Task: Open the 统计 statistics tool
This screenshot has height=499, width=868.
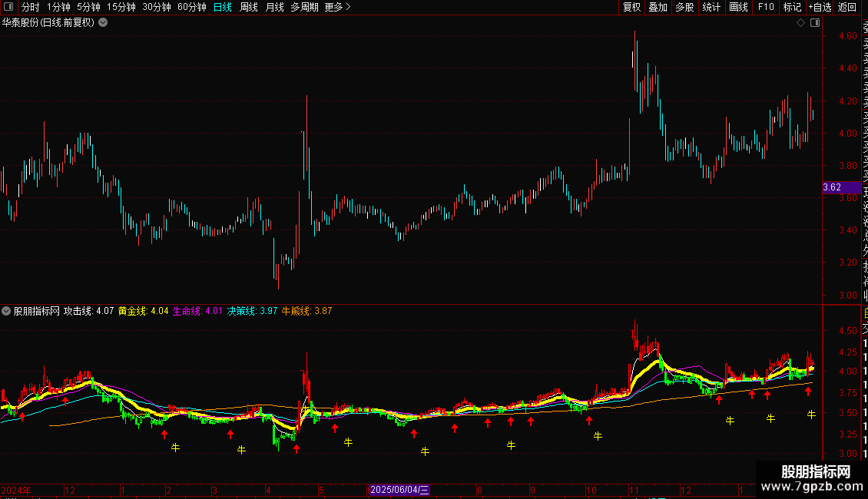Action: coord(711,7)
